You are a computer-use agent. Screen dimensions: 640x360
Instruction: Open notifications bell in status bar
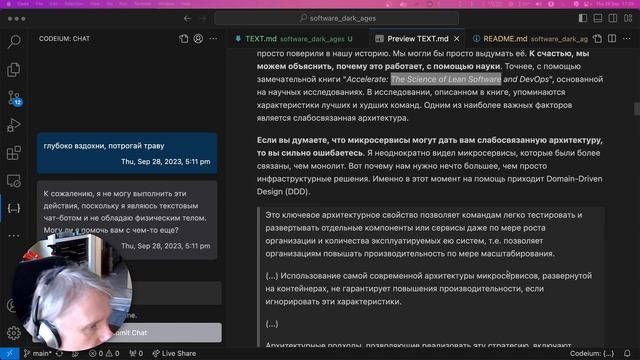pos(627,353)
